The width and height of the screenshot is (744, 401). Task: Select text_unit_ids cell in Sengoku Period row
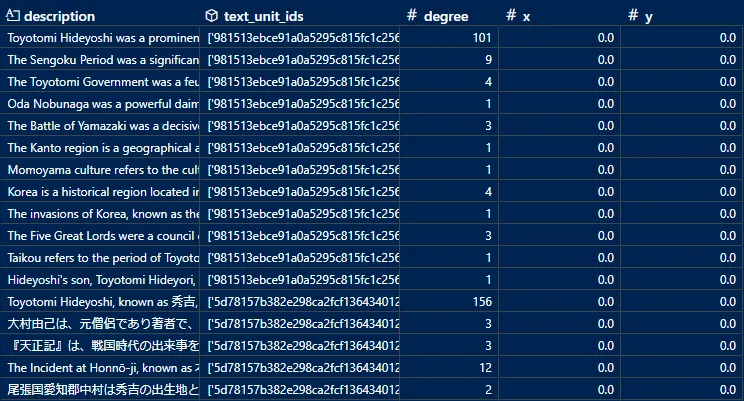(300, 60)
